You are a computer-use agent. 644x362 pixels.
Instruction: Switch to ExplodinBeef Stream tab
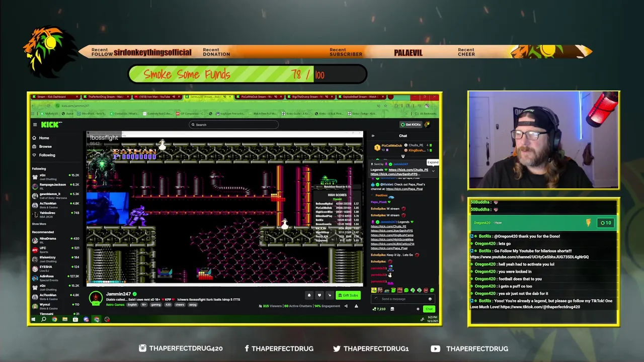pyautogui.click(x=360, y=97)
